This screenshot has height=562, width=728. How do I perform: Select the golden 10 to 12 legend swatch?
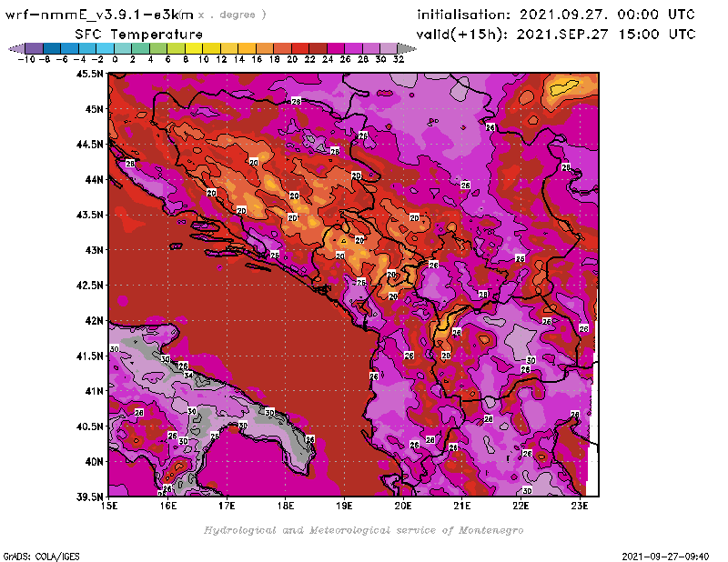211,48
